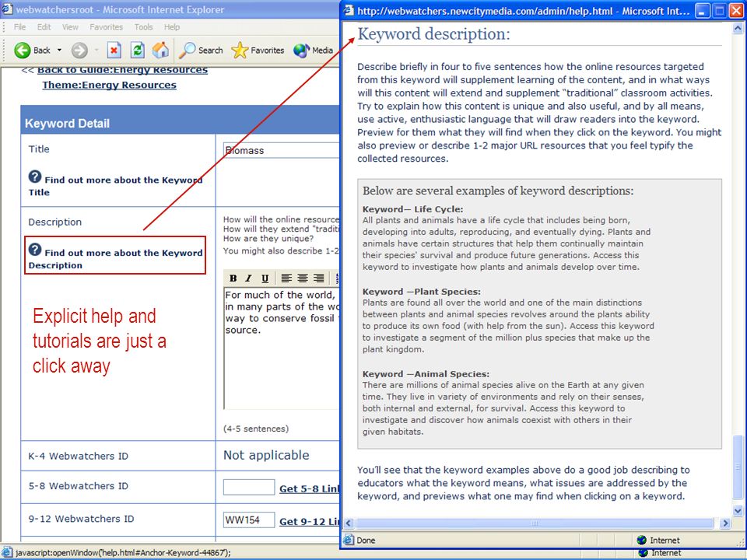Image resolution: width=747 pixels, height=560 pixels.
Task: Click the Back button in Internet Explorer toolbar
Action: coord(32,50)
